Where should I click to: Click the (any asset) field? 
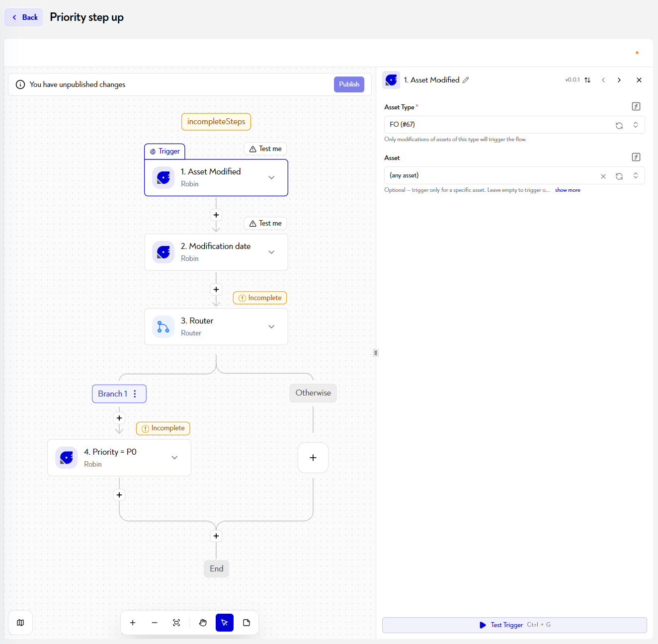(514, 175)
